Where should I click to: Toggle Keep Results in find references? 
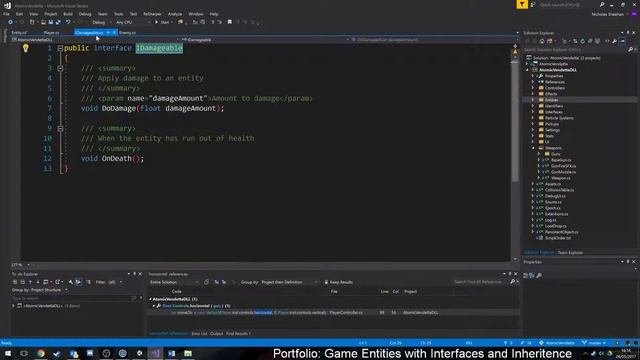click(338, 282)
